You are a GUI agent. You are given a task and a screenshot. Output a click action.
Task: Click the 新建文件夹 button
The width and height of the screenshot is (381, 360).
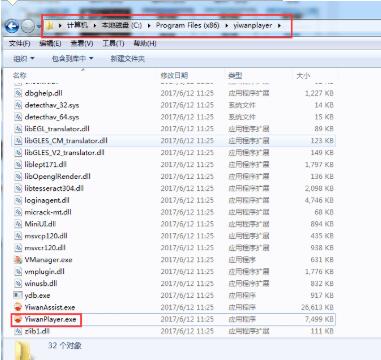coord(127,59)
